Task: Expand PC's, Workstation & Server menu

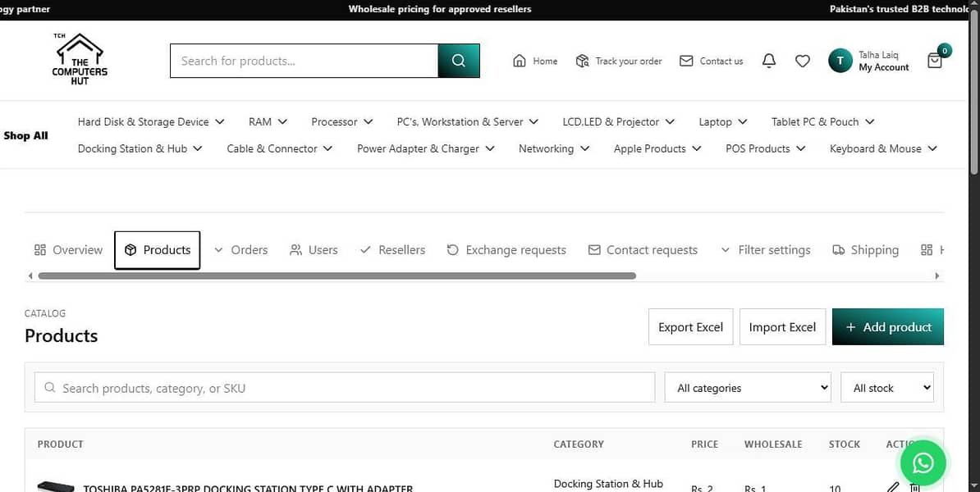Action: (x=468, y=121)
